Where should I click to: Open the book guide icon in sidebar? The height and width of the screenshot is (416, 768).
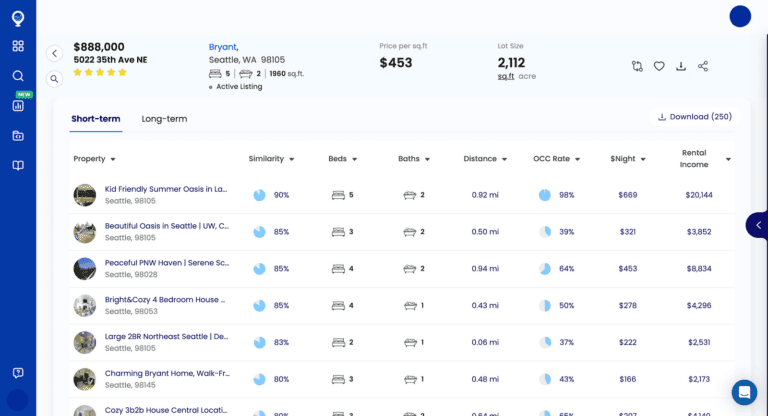click(18, 166)
